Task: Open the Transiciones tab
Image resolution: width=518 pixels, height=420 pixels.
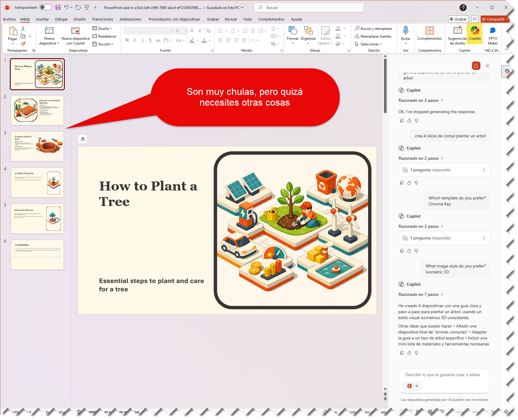Action: click(102, 19)
